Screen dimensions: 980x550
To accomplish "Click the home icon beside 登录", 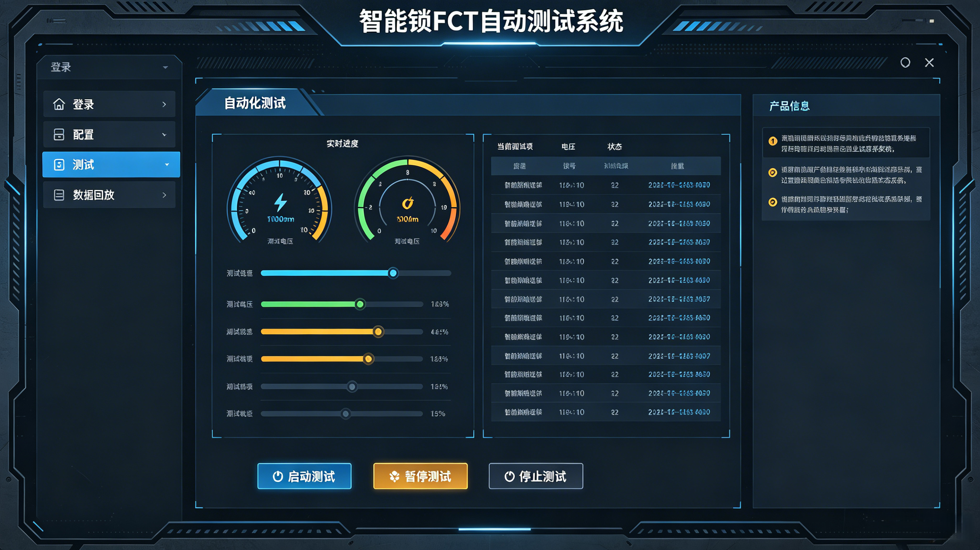I will pyautogui.click(x=58, y=104).
